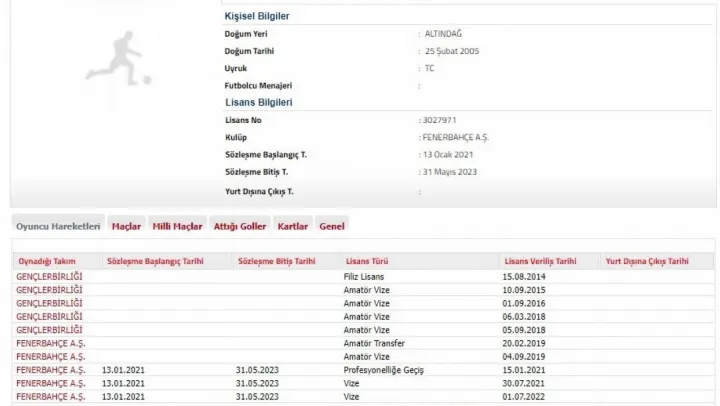Open the Milli Maçlar tab
This screenshot has width=720, height=406.
click(x=177, y=227)
